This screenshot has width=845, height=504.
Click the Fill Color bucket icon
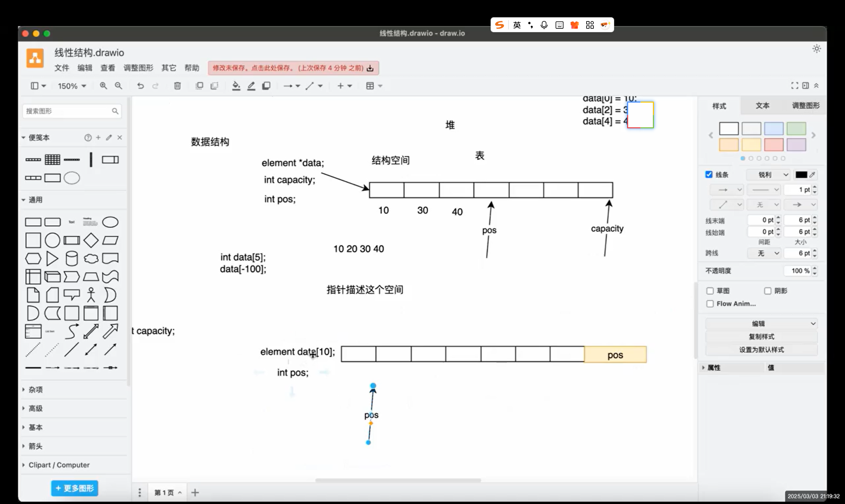[236, 85]
